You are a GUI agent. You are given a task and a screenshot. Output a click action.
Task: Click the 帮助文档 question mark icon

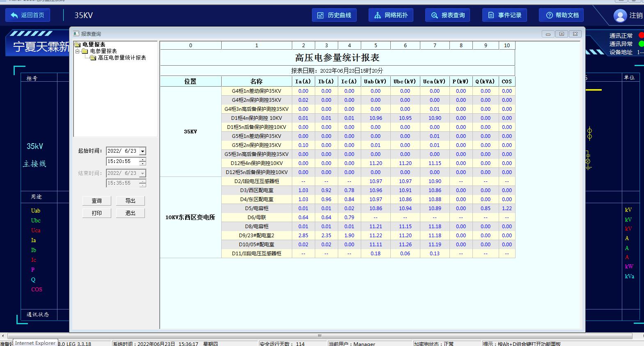coord(549,15)
